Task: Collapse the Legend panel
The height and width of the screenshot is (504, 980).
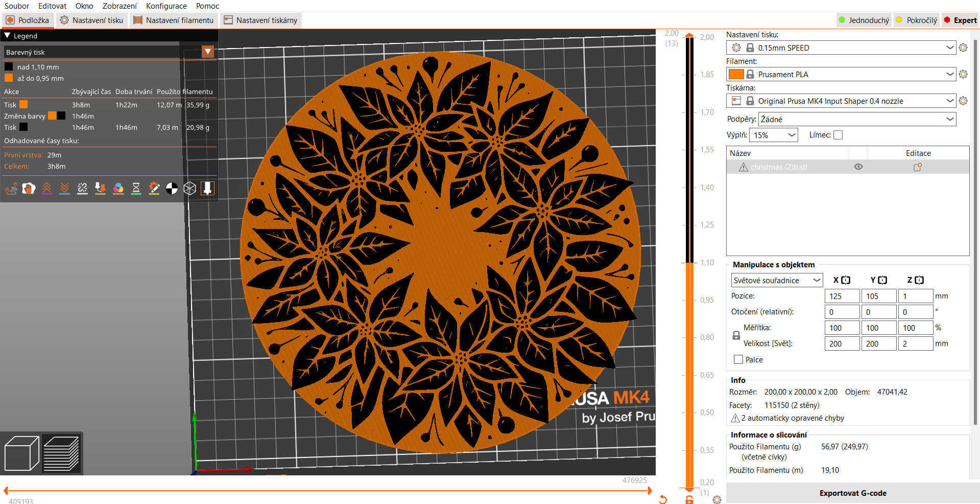Action: click(7, 36)
